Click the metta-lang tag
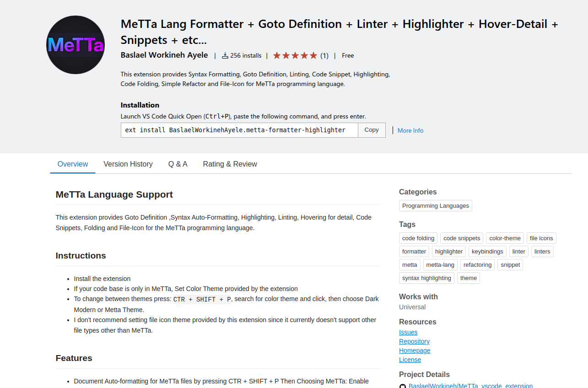Image resolution: width=588 pixels, height=388 pixels. (x=440, y=265)
